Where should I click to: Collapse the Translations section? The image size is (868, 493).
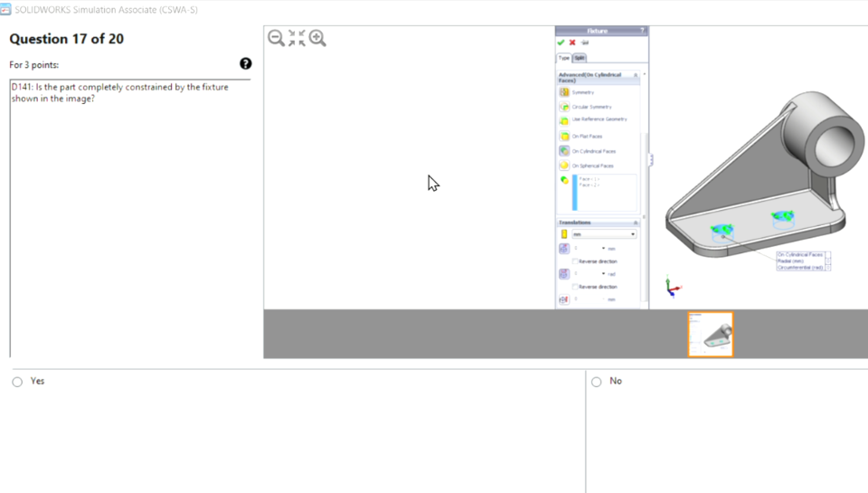636,223
